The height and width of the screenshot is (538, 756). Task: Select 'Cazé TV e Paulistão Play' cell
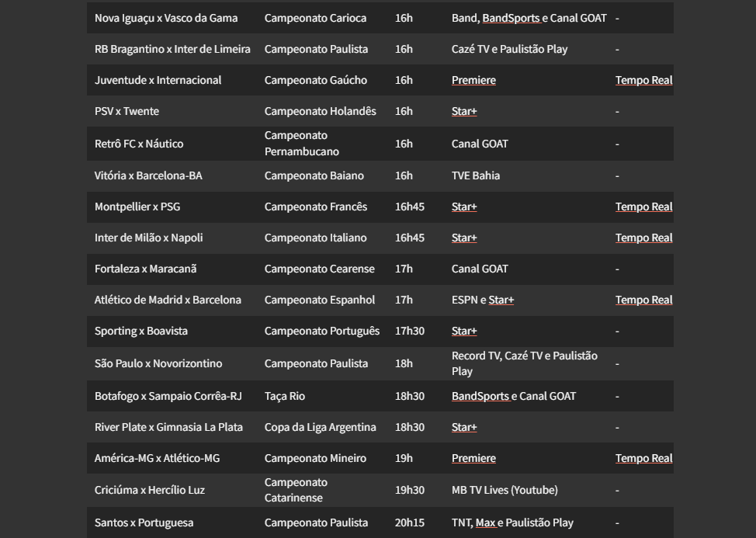[510, 49]
